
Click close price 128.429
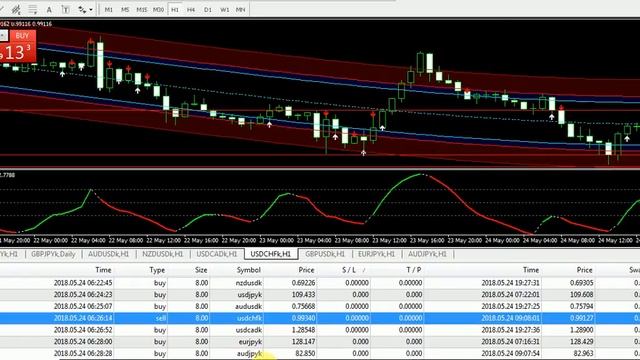[x=582, y=342]
